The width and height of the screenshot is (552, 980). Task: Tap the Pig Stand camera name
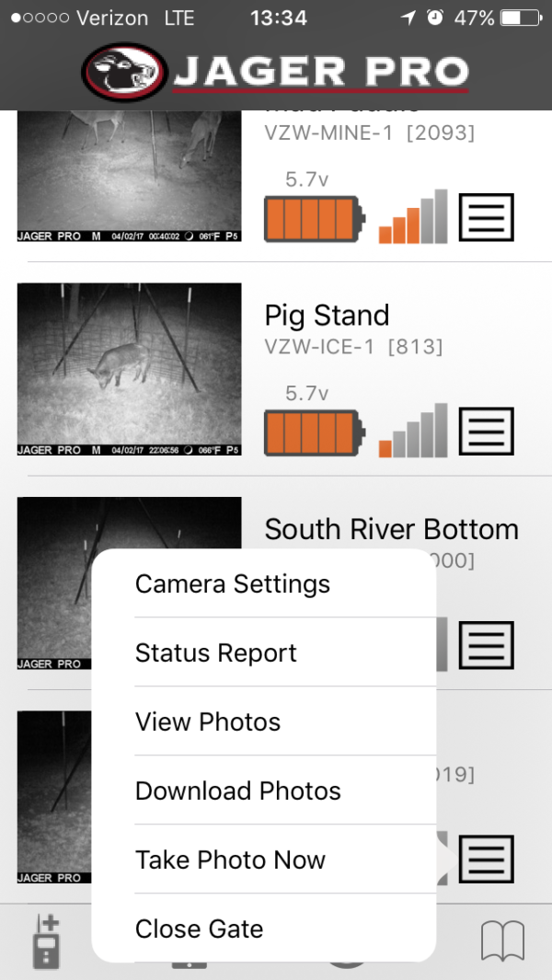327,316
